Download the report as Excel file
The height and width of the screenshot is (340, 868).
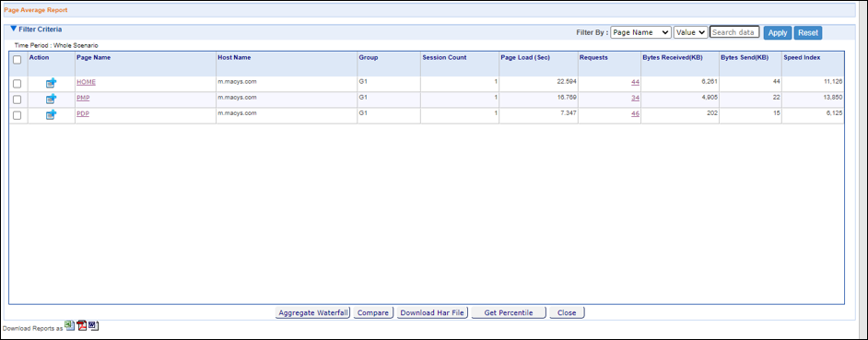click(x=69, y=325)
